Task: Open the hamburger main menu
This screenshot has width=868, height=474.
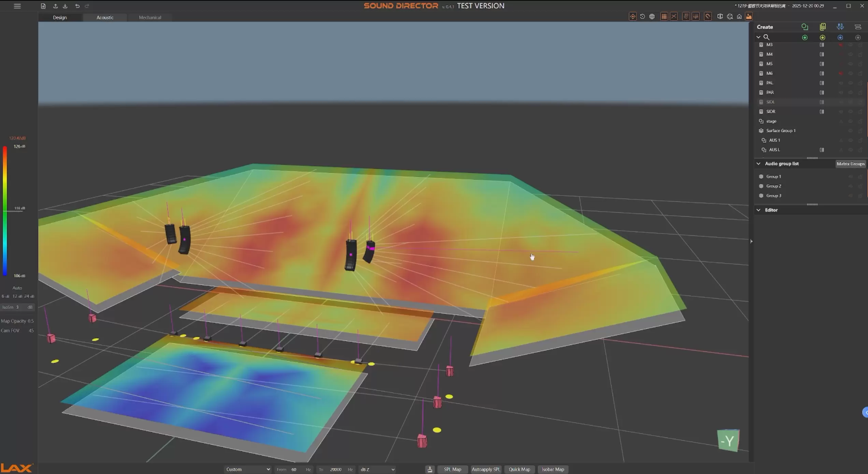Action: pos(17,6)
